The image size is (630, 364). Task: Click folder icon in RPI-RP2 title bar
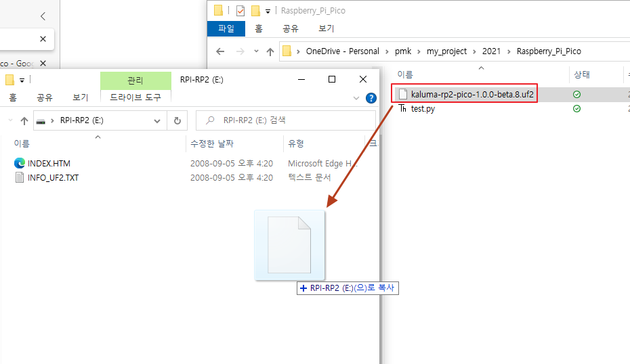[9, 80]
